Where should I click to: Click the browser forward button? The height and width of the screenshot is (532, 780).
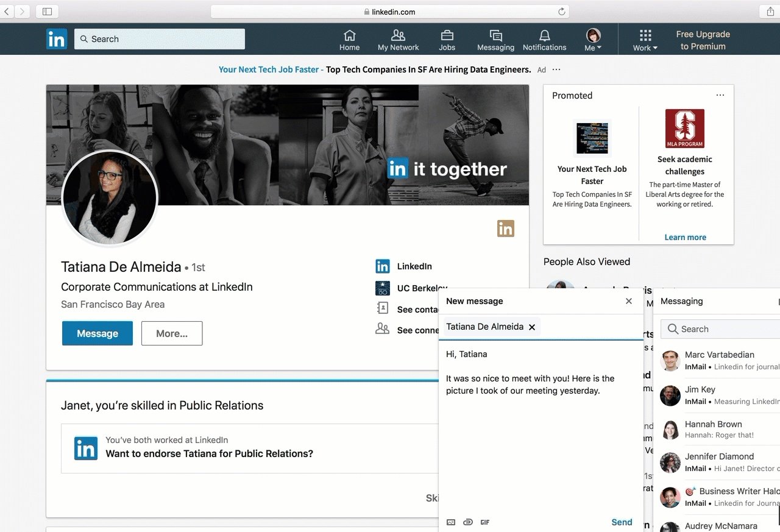tap(23, 12)
